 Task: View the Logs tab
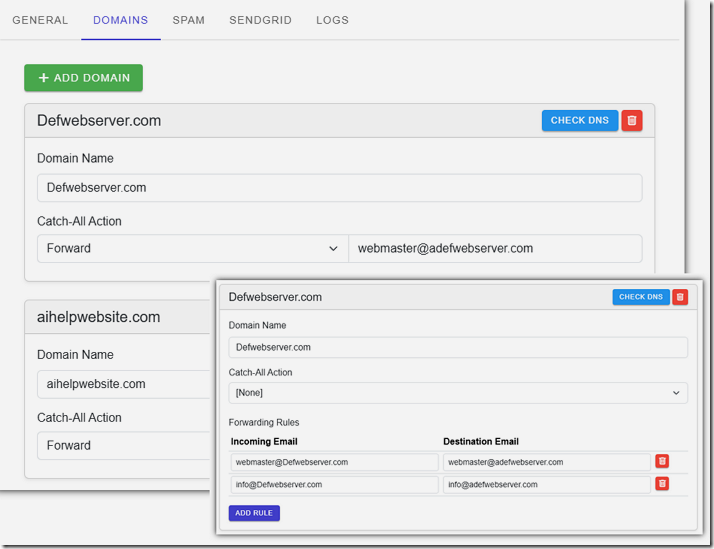pos(332,20)
